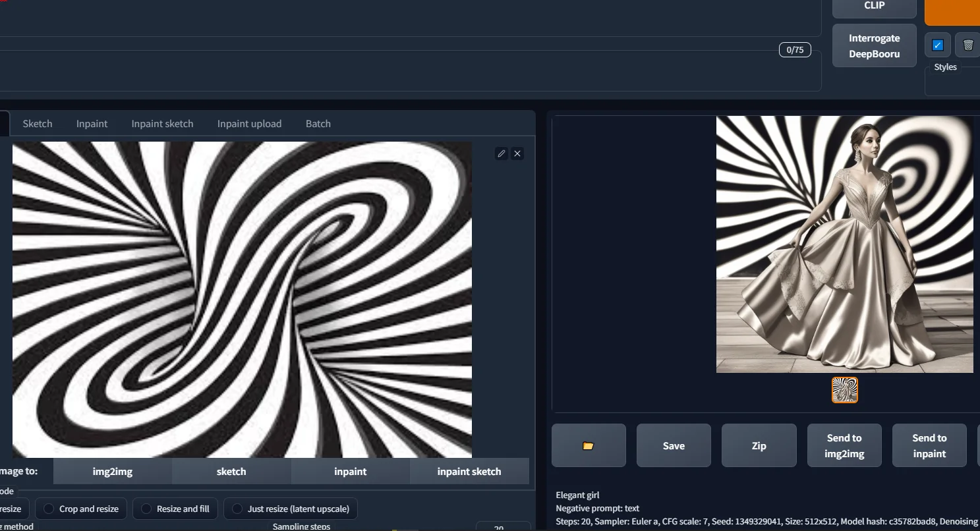Click the blue arrow apply-styles icon

[938, 45]
